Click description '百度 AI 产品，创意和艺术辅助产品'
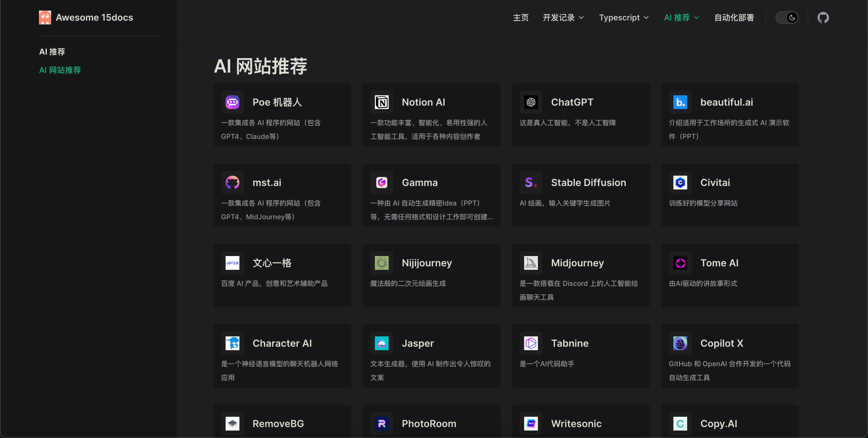Screen dimensions: 868x438 coord(274,283)
